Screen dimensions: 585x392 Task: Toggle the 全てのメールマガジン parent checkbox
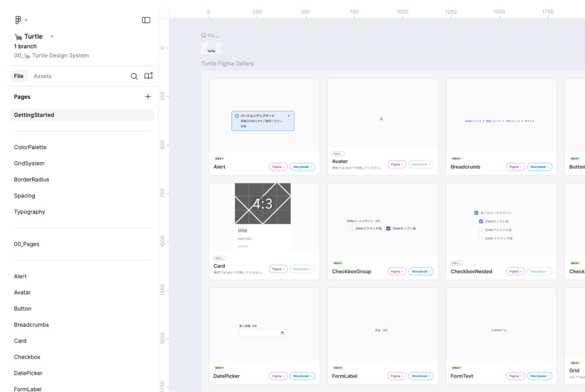click(x=476, y=213)
